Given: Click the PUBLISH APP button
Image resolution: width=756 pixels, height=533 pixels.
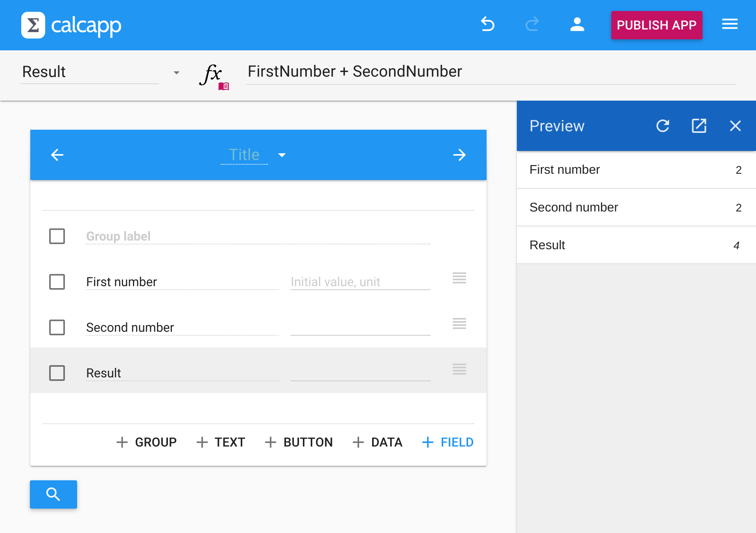Looking at the screenshot, I should 656,25.
